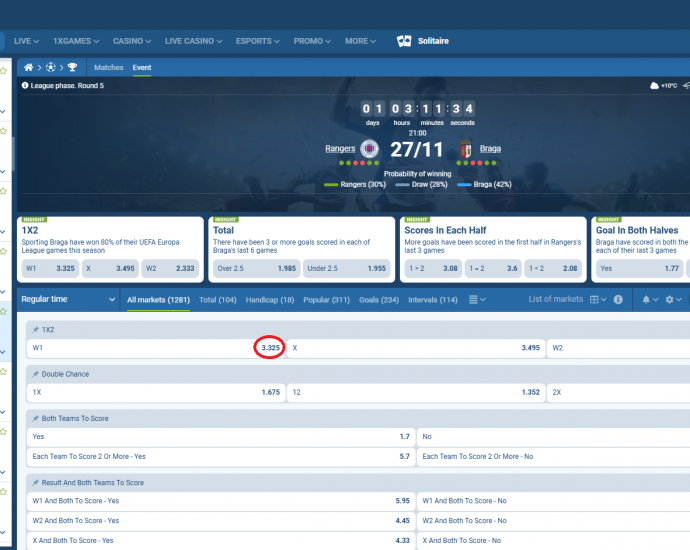Click the trophy tournament icon in breadcrumb

click(x=72, y=68)
